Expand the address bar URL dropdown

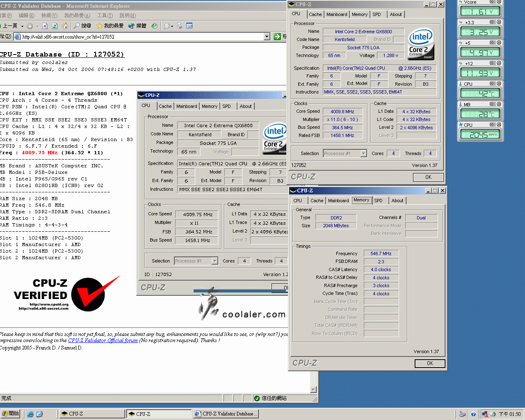[x=267, y=37]
